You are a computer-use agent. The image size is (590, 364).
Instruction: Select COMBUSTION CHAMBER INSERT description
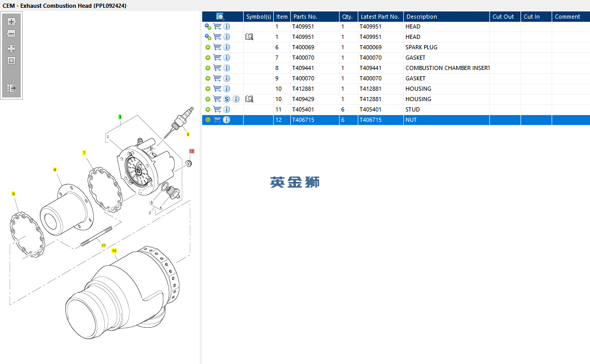[447, 68]
